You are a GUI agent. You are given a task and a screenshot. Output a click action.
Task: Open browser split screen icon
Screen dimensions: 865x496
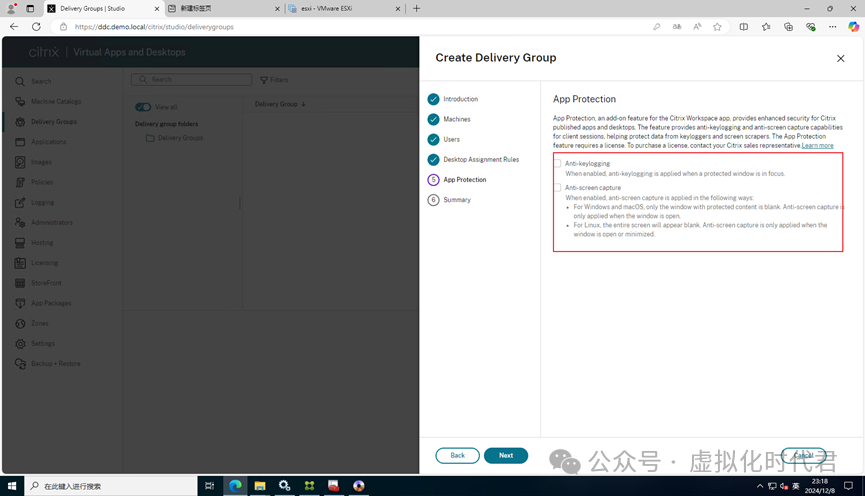(744, 26)
